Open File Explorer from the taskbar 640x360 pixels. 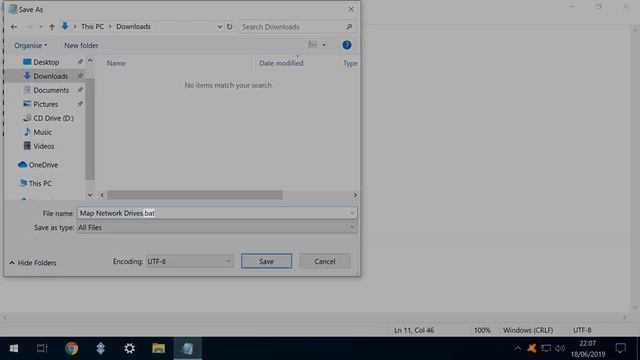tap(158, 348)
